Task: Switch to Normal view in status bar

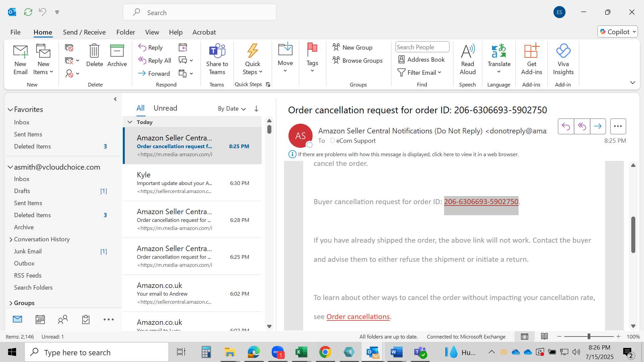Action: 525,337
